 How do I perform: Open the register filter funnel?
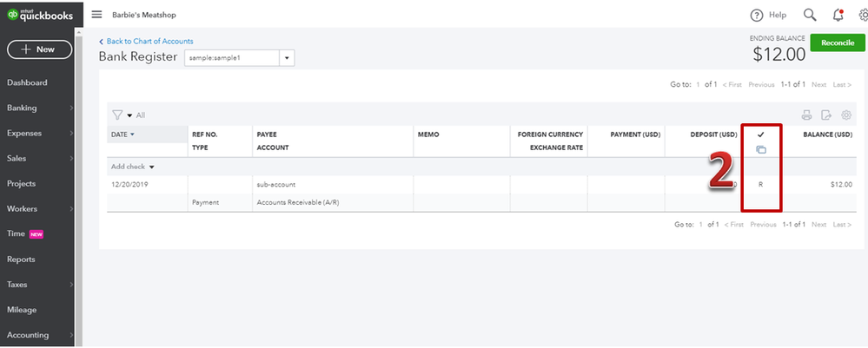117,115
